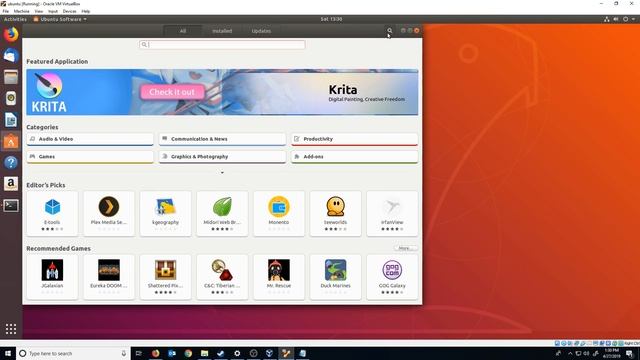Open the VirtualBox Help menu
640x360 pixels.
pyautogui.click(x=86, y=11)
